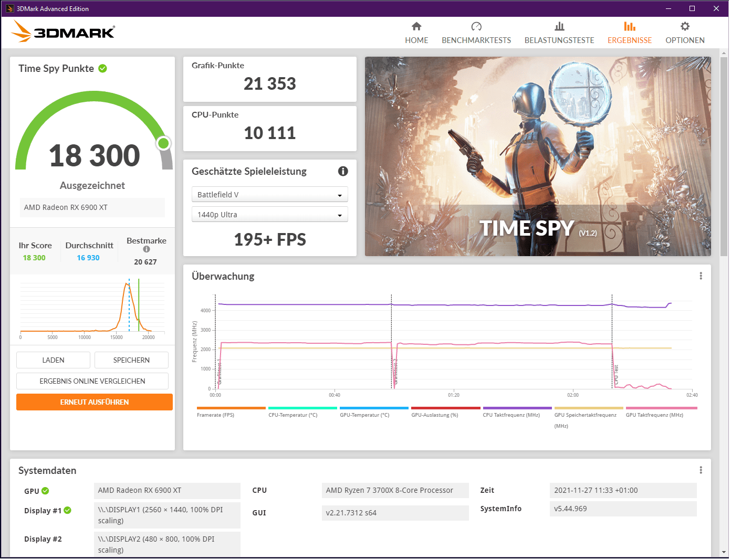Toggle CPU-Temperatur teal legend swatch
This screenshot has height=560, width=731.
302,408
